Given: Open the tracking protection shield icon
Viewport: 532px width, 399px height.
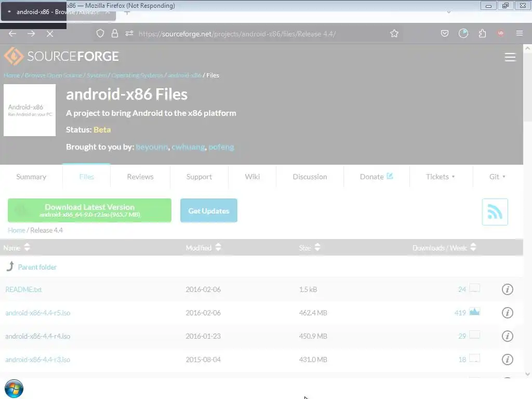Looking at the screenshot, I should click(x=100, y=33).
